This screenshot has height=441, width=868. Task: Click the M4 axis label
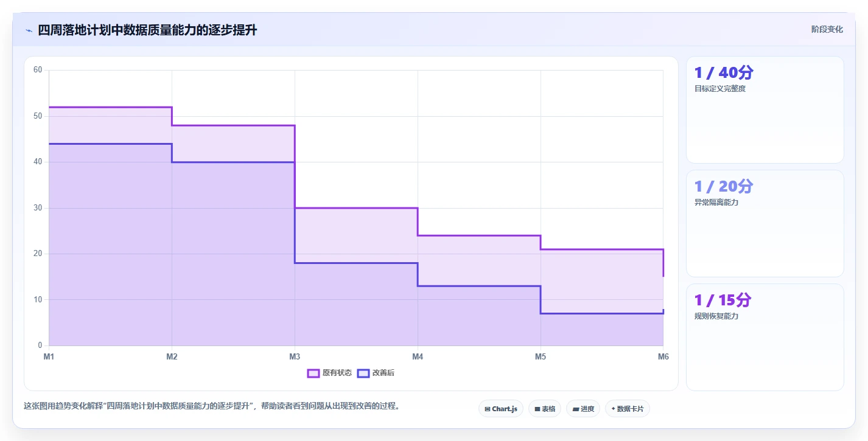tap(418, 356)
